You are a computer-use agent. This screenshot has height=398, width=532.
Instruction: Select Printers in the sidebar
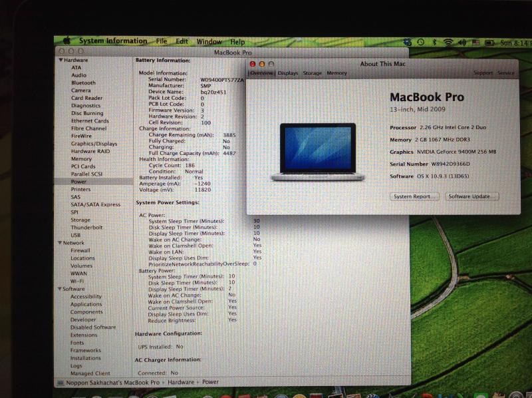pos(80,189)
